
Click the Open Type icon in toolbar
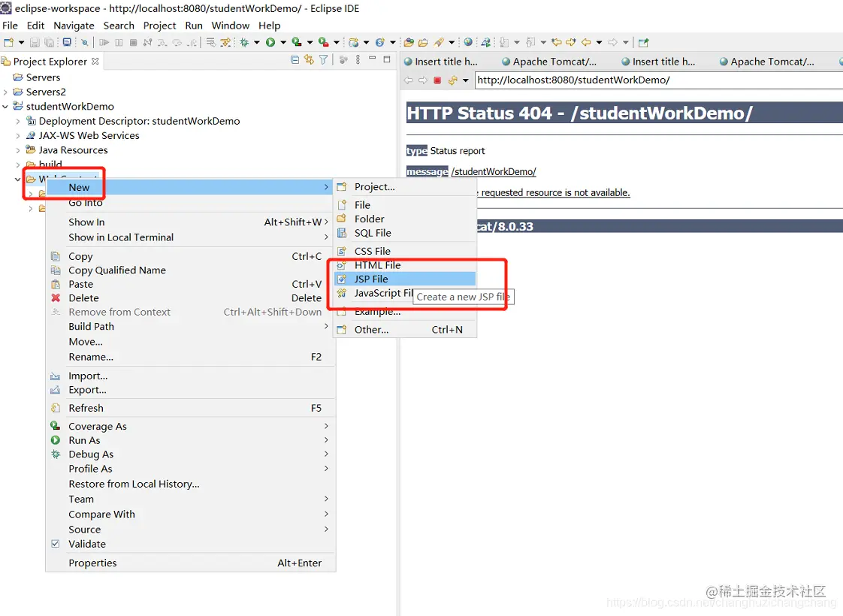pos(409,43)
